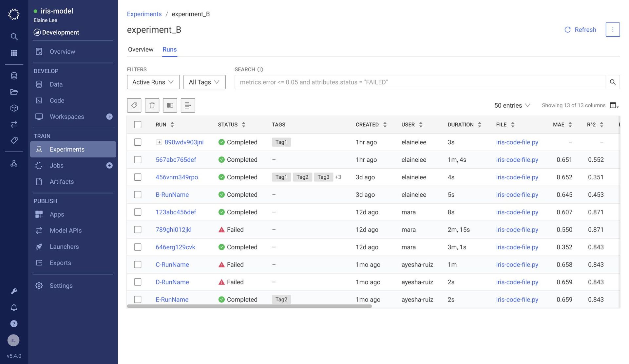Toggle the select-all checkbox in table header

[x=138, y=125]
